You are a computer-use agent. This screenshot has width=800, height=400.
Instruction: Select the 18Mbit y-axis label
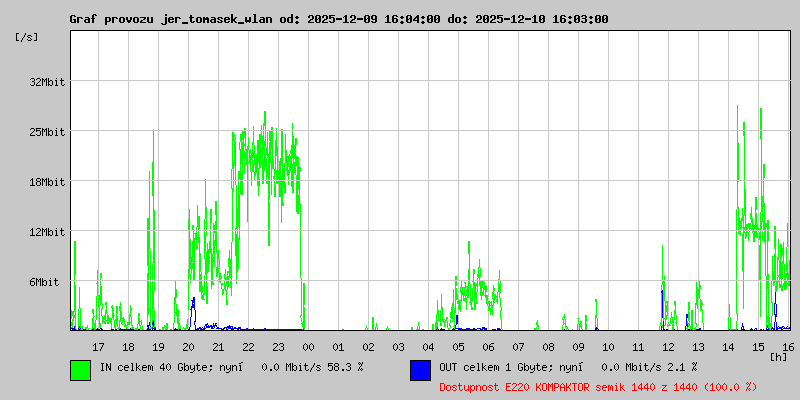[x=47, y=182]
